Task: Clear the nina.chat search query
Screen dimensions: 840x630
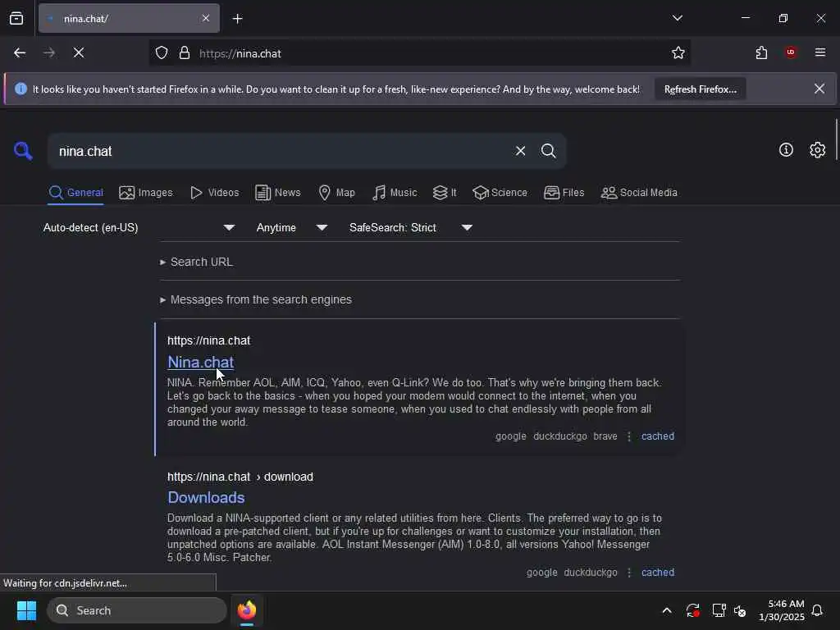Action: click(x=521, y=151)
